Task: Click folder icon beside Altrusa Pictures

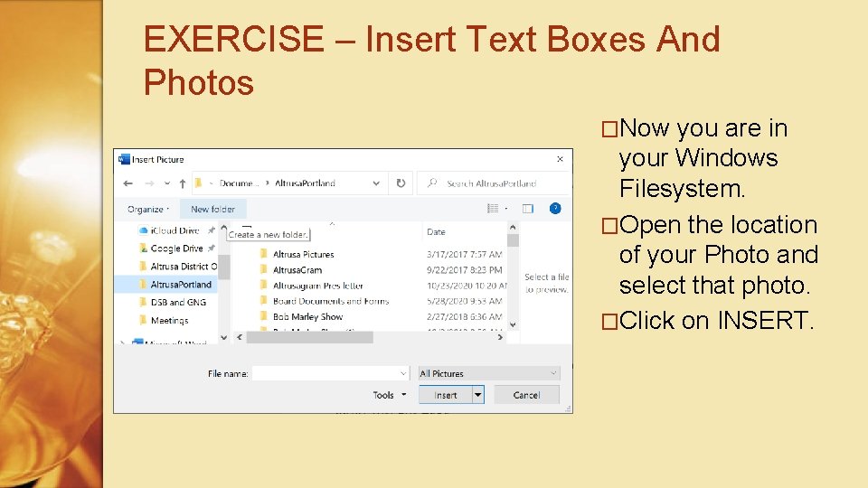Action: pyautogui.click(x=263, y=254)
